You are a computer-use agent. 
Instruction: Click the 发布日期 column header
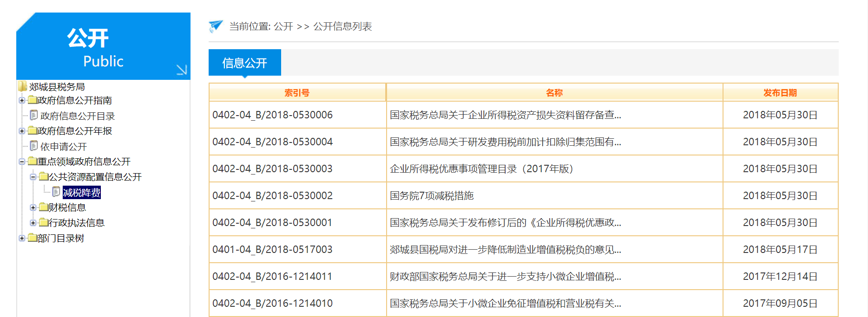(x=780, y=92)
